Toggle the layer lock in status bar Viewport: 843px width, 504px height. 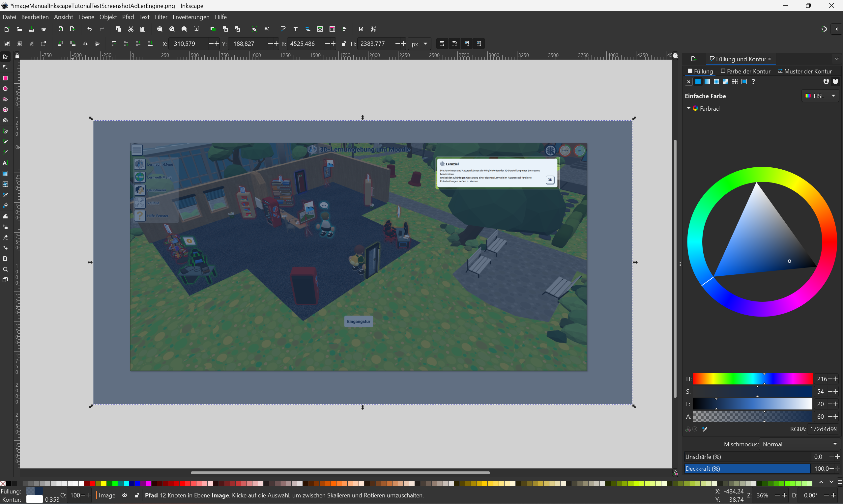[136, 495]
